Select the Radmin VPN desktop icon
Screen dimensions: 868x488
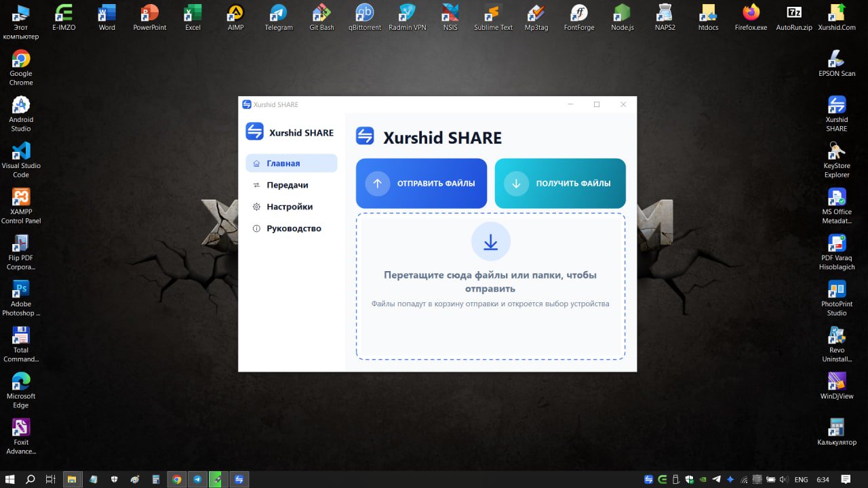(408, 18)
